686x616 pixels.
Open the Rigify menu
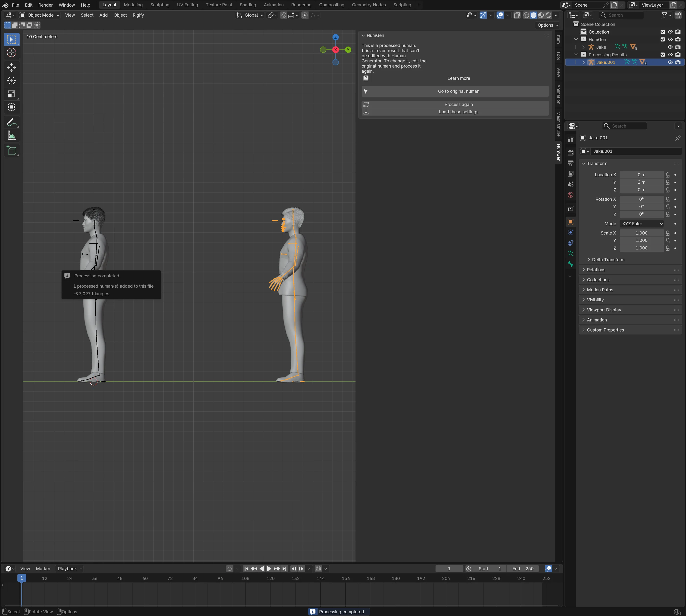pyautogui.click(x=138, y=15)
